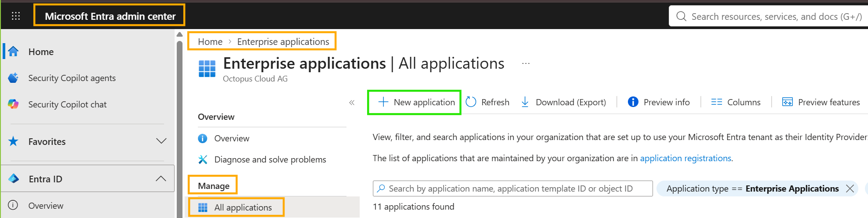Open the more options ellipsis next to title
Screen dimensions: 868x218
point(526,63)
